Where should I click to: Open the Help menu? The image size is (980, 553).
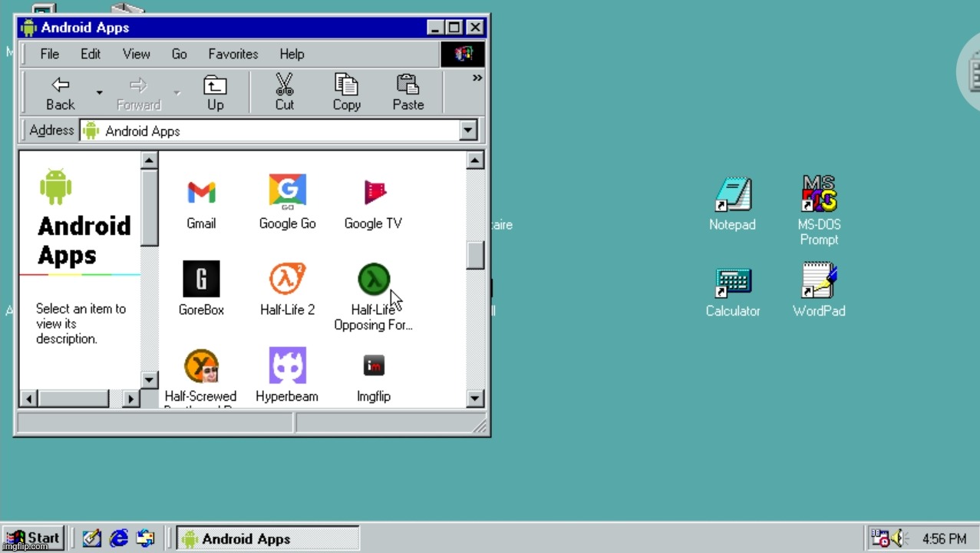292,54
